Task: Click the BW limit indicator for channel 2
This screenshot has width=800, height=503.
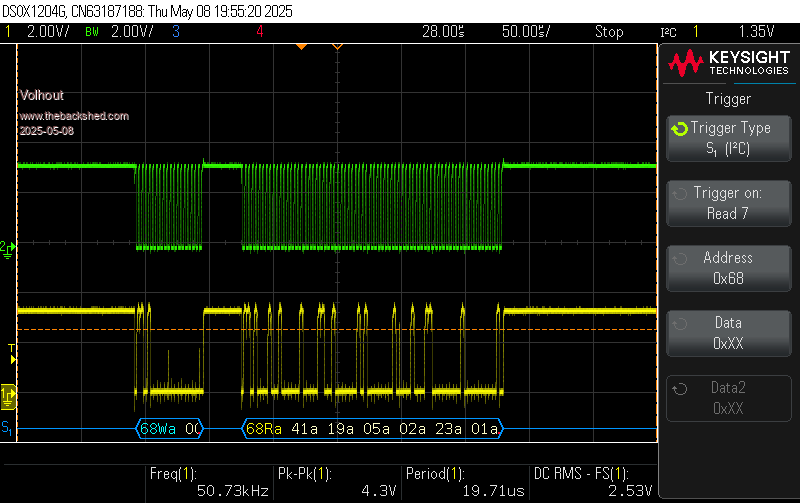Action: tap(92, 32)
